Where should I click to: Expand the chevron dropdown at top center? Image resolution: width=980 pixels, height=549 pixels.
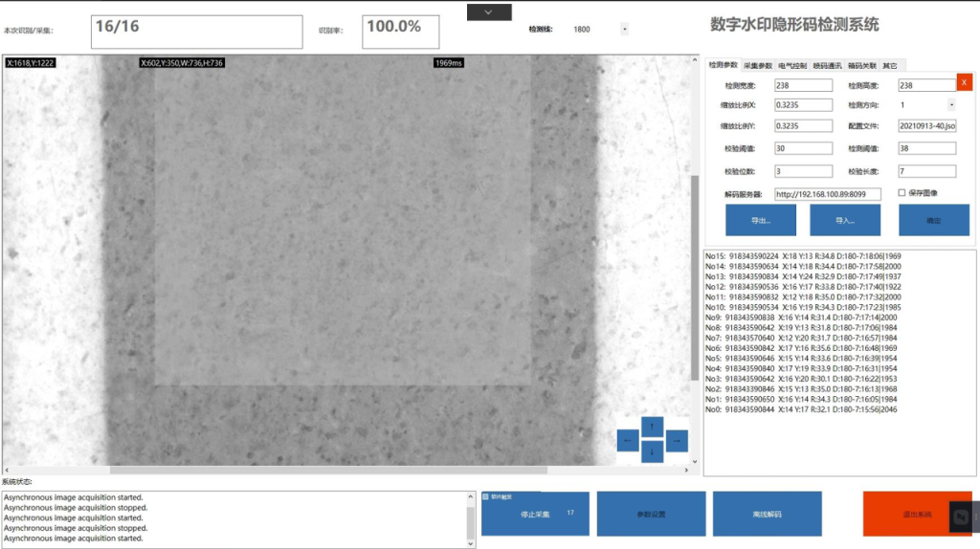coord(489,11)
